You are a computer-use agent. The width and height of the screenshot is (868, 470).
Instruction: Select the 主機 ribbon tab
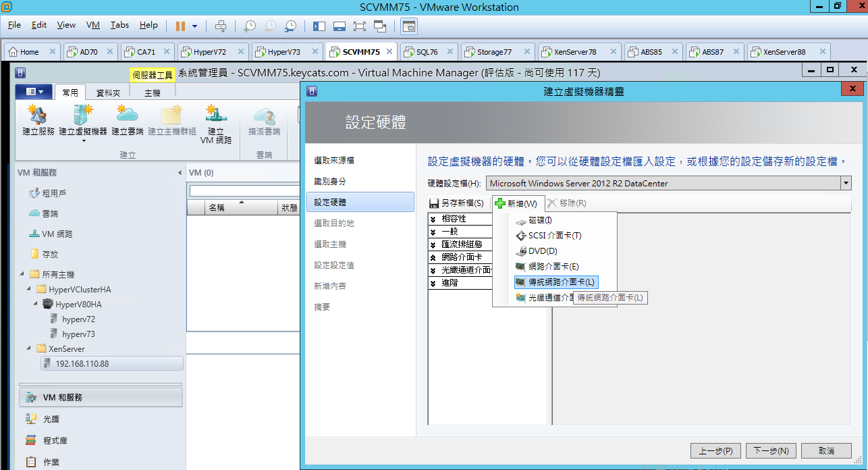tap(152, 93)
